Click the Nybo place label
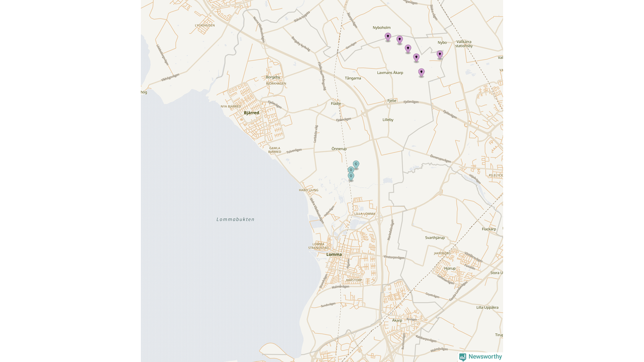 tap(442, 43)
